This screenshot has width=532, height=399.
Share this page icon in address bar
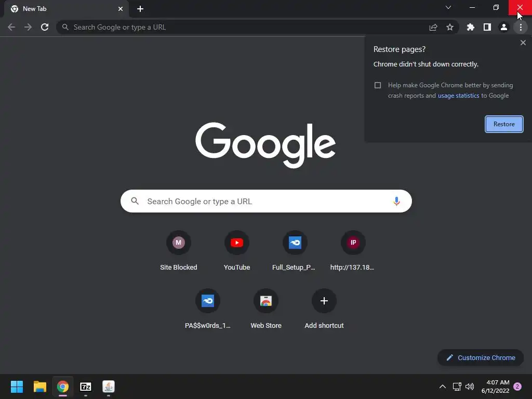point(433,27)
